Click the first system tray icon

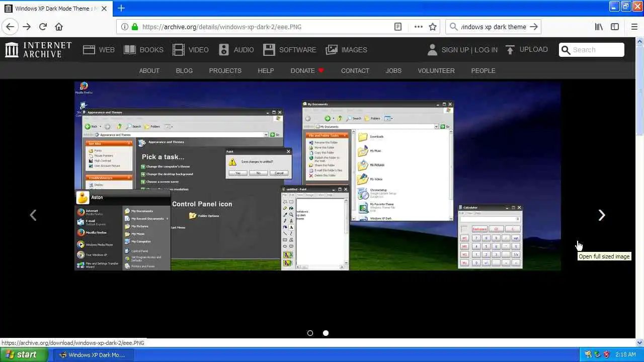point(588,354)
